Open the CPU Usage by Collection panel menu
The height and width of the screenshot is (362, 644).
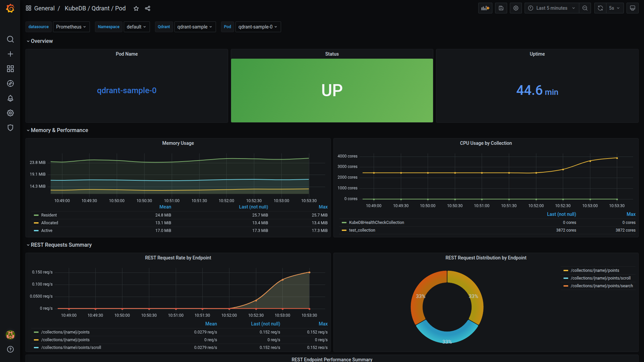pos(486,143)
